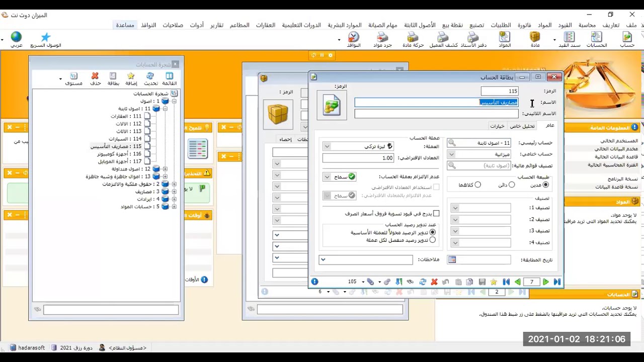This screenshot has width=644, height=362.
Task: Open جرد مواد (inventory count) icon
Action: tap(382, 40)
